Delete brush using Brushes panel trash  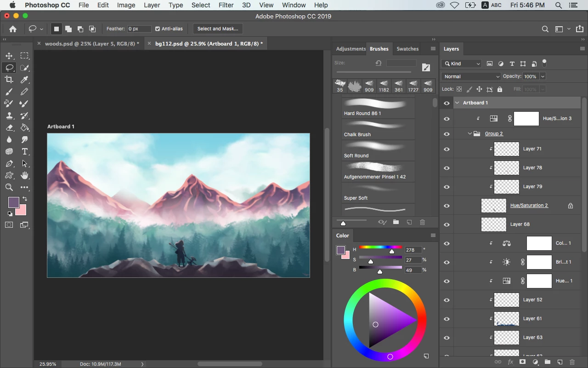pos(422,222)
